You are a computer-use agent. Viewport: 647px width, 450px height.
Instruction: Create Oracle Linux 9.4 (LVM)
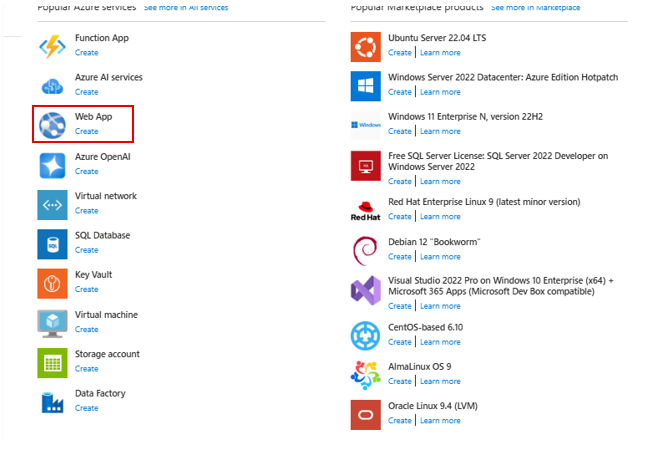399,421
